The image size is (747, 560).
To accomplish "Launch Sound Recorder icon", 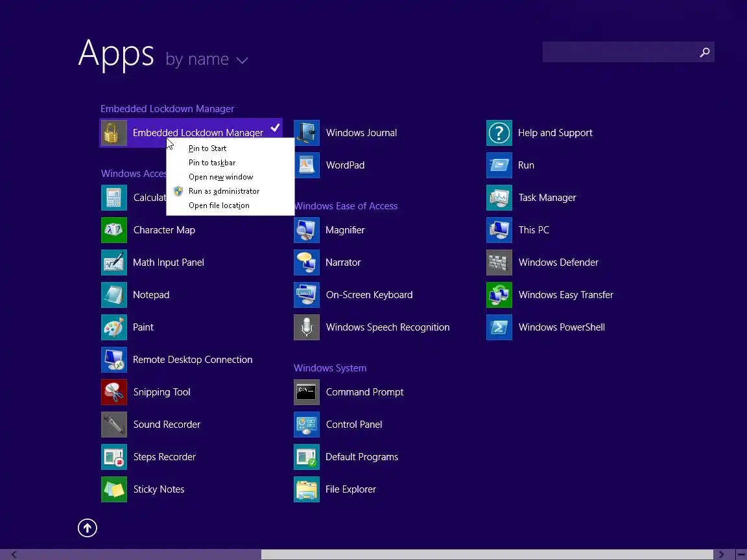I will [114, 425].
